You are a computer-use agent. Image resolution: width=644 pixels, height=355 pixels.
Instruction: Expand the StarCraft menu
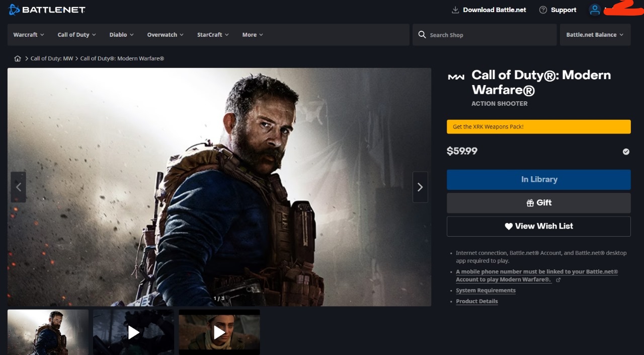[x=213, y=35]
